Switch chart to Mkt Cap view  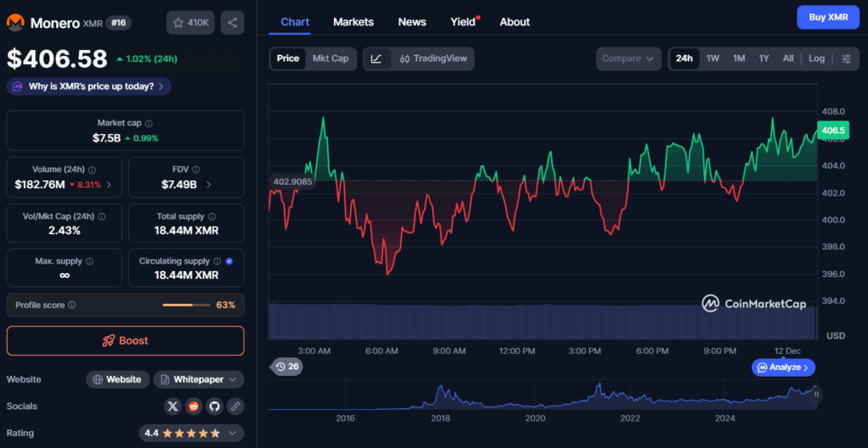pyautogui.click(x=330, y=58)
